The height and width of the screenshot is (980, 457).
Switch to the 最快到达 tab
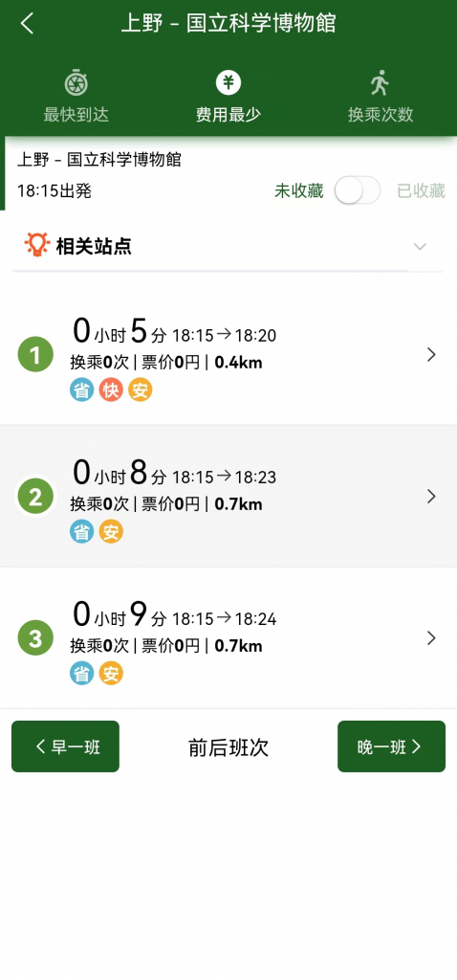click(76, 98)
